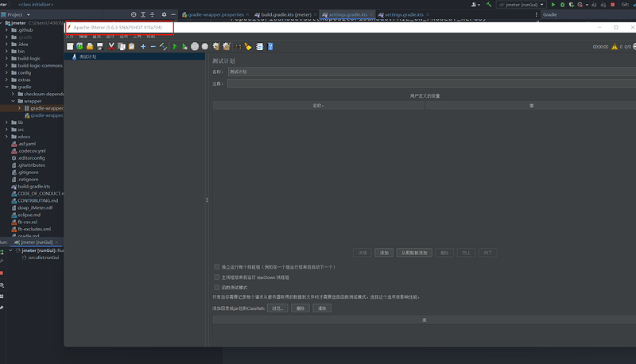Click the 从剪贴板添加 button
Image resolution: width=636 pixels, height=364 pixels.
pyautogui.click(x=414, y=253)
